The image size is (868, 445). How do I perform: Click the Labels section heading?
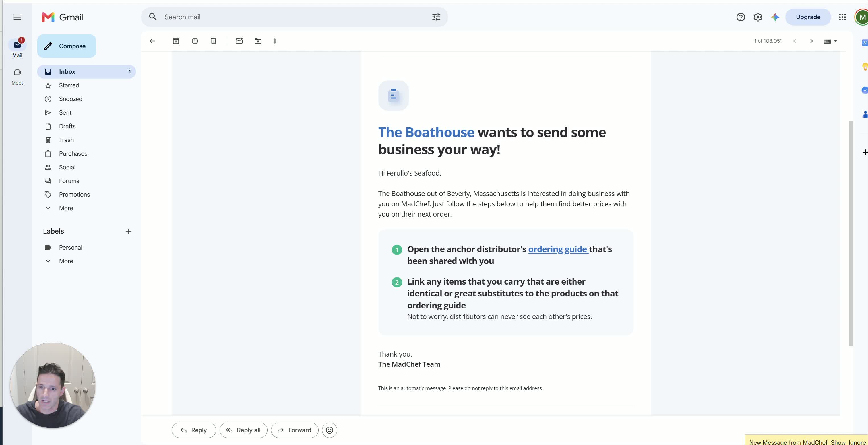click(53, 231)
